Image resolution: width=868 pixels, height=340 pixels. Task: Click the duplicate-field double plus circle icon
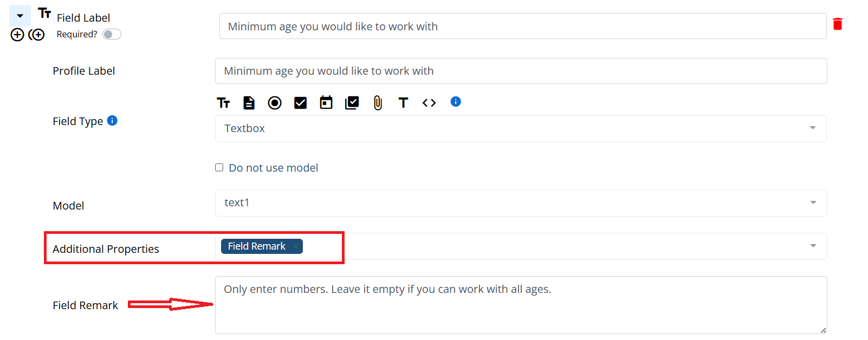tap(37, 35)
